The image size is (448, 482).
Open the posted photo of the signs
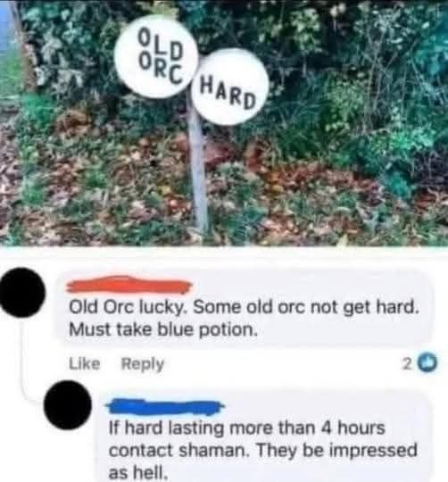click(x=224, y=123)
